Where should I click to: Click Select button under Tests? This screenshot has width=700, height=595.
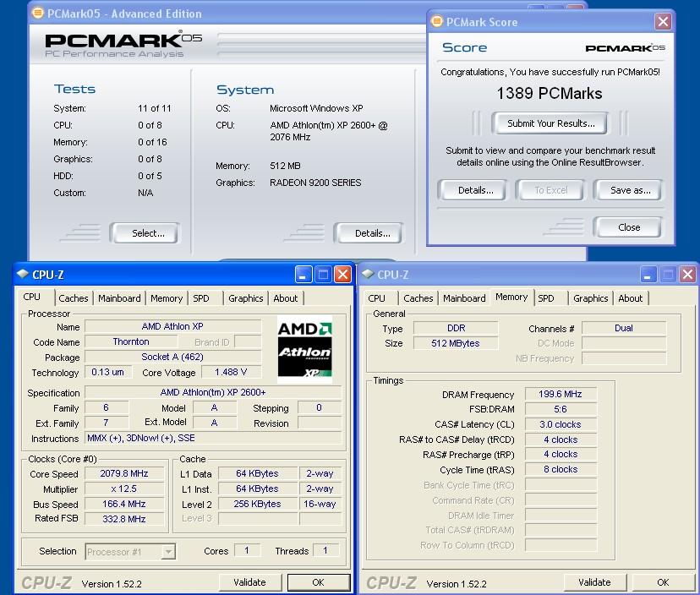[147, 233]
